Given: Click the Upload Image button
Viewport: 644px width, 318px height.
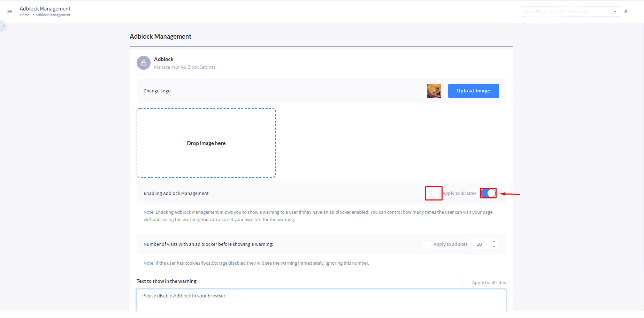Looking at the screenshot, I should 473,91.
